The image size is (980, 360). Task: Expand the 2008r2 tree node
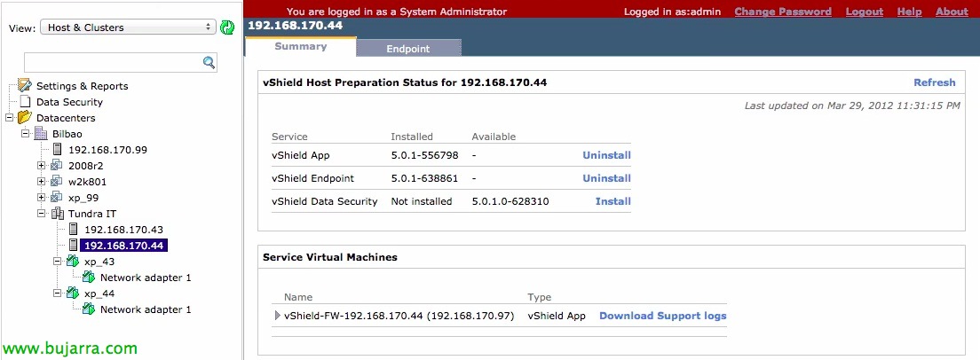pyautogui.click(x=41, y=165)
